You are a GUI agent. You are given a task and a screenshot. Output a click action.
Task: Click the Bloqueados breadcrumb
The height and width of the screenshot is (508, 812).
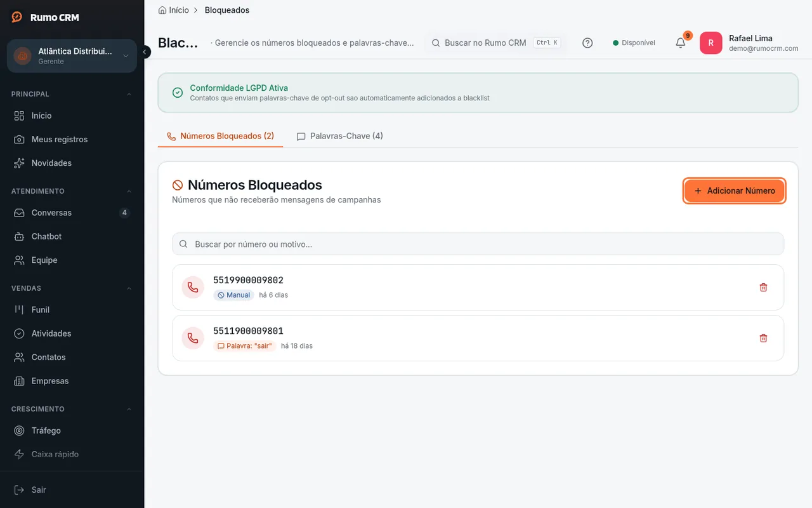[227, 10]
